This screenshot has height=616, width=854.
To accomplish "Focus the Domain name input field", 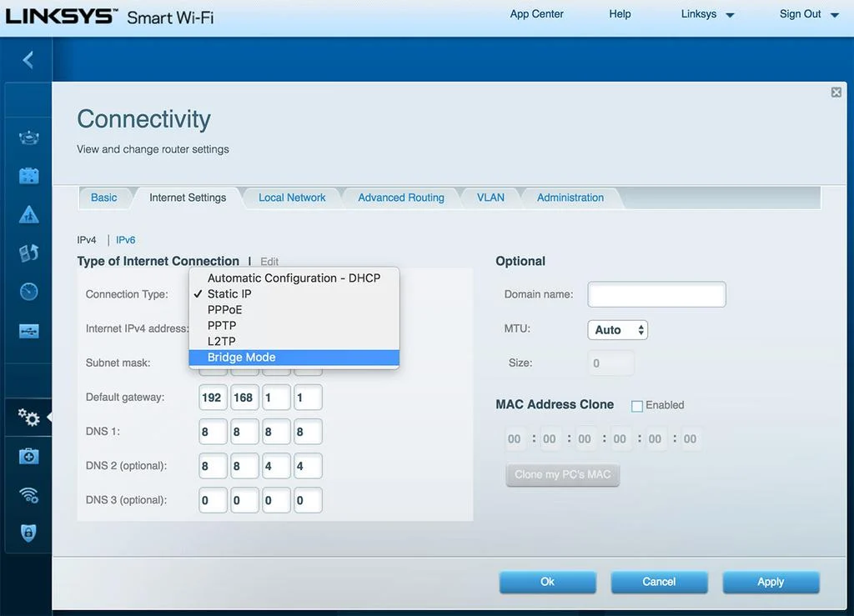I will point(656,294).
